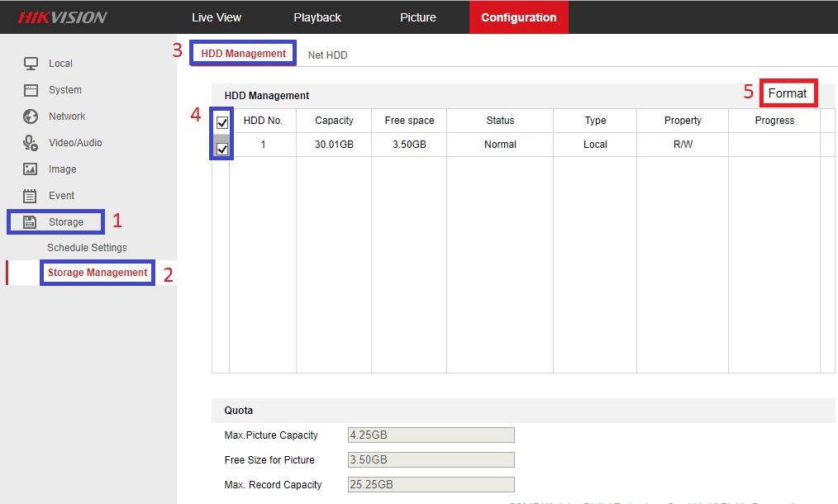The height and width of the screenshot is (504, 838).
Task: Click the 30.01GB capacity cell
Action: [334, 145]
